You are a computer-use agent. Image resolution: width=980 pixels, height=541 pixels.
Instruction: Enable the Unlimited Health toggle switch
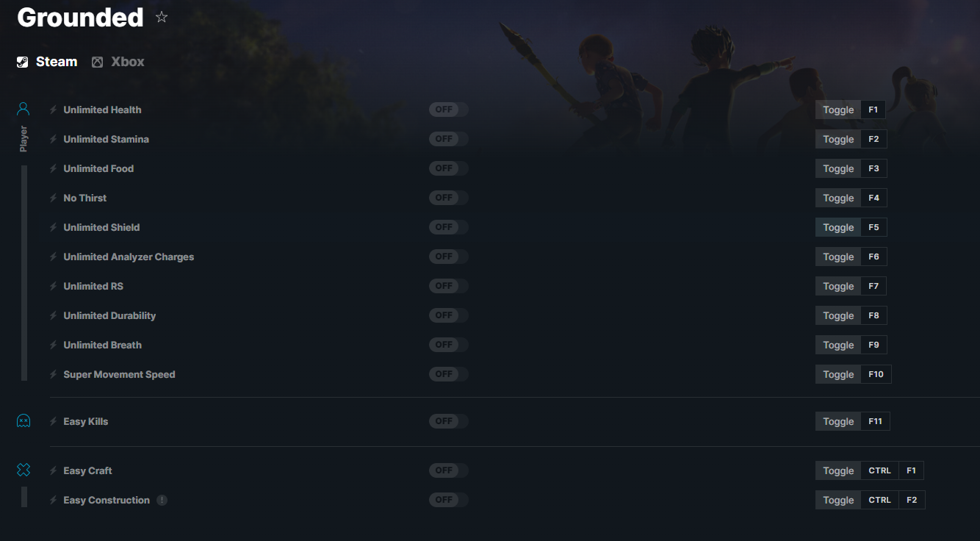448,110
